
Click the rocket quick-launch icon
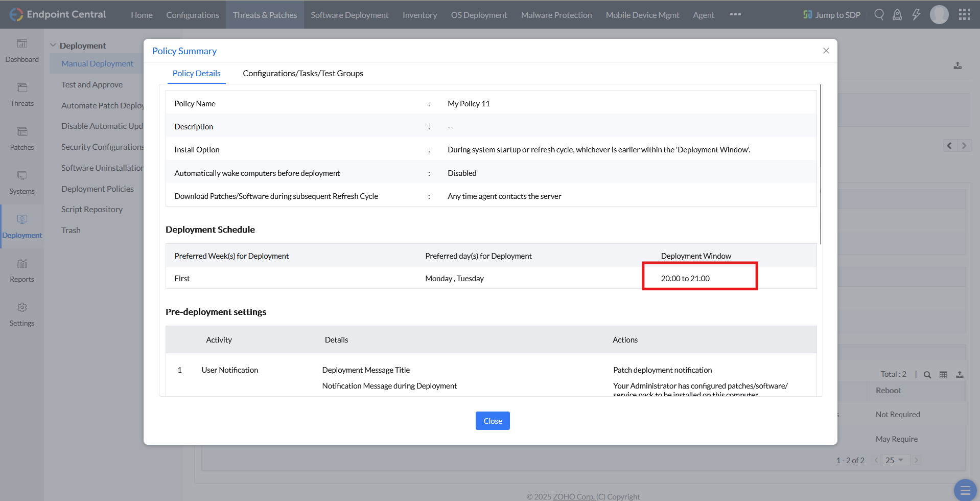point(897,14)
